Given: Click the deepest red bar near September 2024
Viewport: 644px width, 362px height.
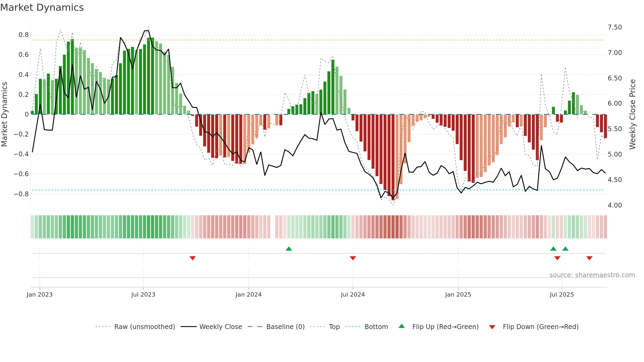Looking at the screenshot, I should tap(393, 157).
